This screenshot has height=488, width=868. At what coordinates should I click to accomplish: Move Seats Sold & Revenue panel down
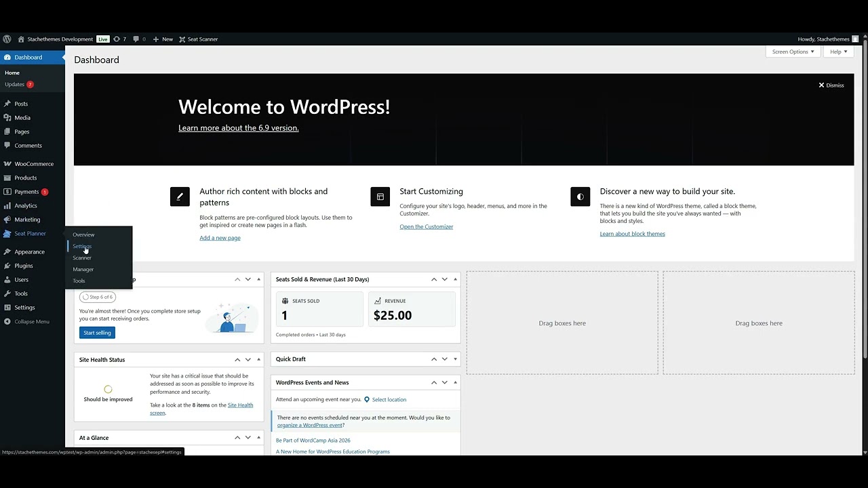445,279
